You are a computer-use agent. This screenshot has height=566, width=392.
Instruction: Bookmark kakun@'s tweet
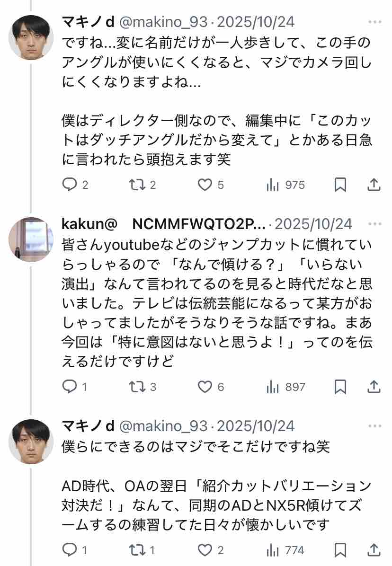(x=340, y=387)
